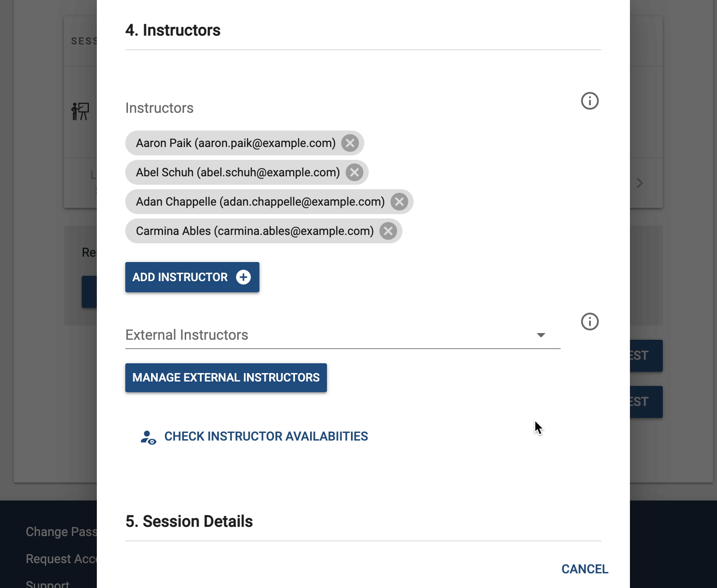Click the plus icon on Add Instructor
717x588 pixels.
tap(243, 277)
